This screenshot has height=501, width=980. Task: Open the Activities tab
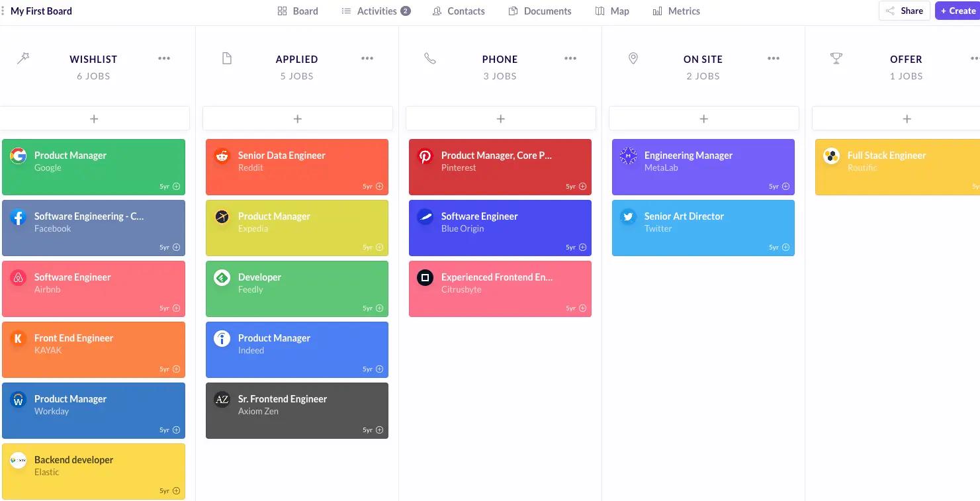tap(376, 11)
